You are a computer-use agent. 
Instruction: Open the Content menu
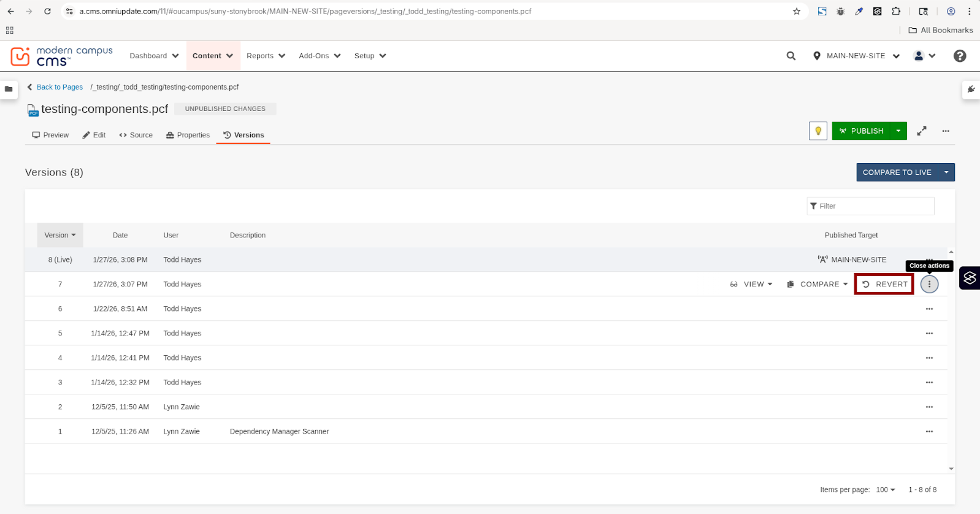pyautogui.click(x=213, y=56)
